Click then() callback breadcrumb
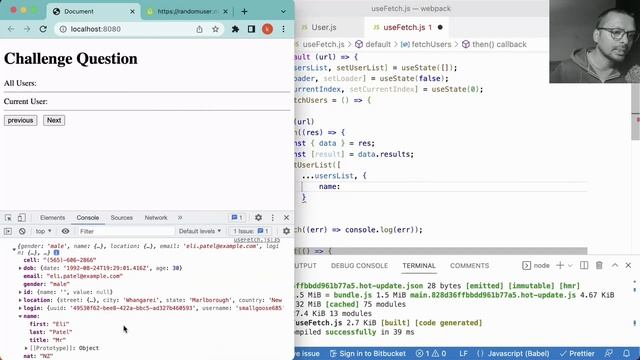The width and height of the screenshot is (640, 360). (x=499, y=44)
